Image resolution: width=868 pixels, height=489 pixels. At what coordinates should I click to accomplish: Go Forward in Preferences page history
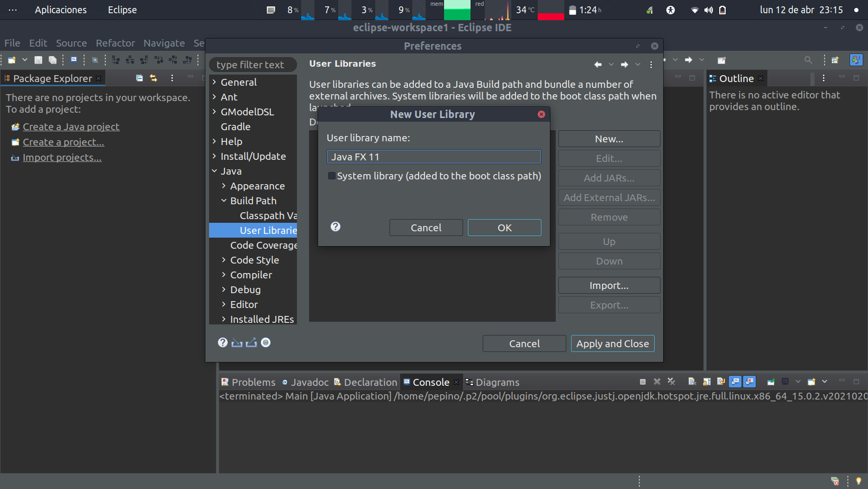point(625,64)
